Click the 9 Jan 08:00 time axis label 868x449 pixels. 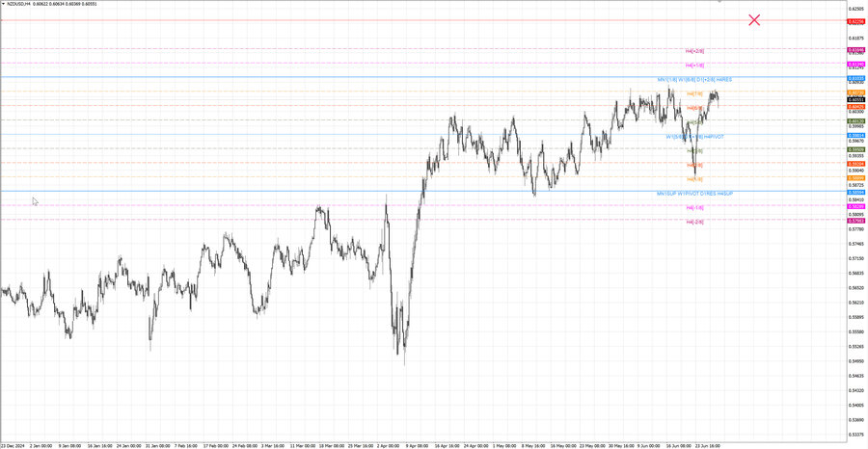click(69, 445)
